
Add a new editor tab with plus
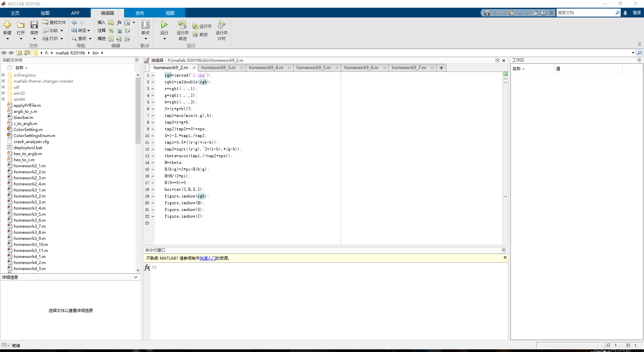pyautogui.click(x=441, y=68)
